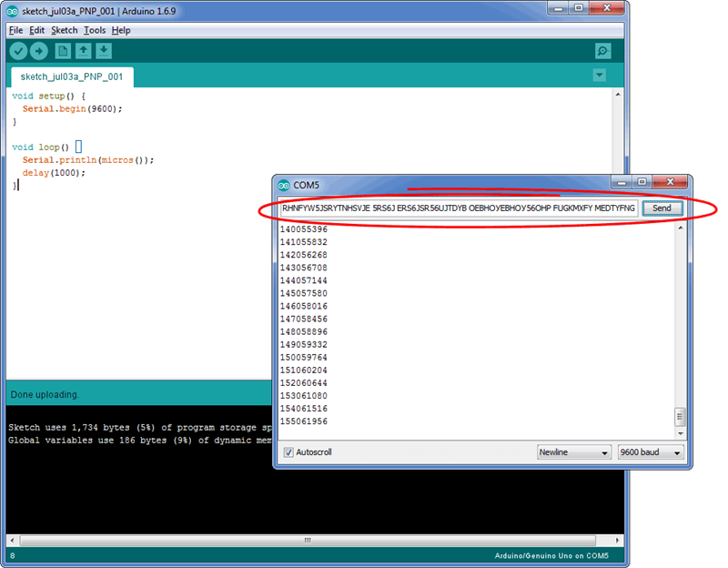Open the Newline line-ending dropdown
This screenshot has height=568, width=728.
click(x=573, y=452)
